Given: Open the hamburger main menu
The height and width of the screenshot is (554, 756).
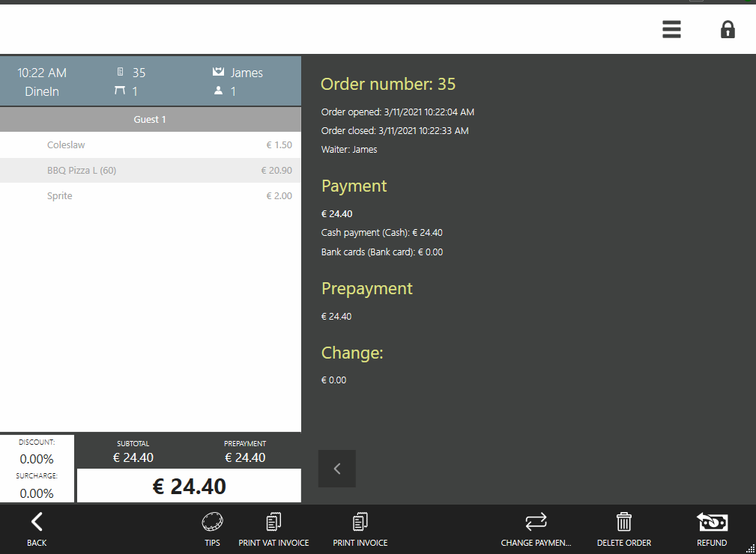Looking at the screenshot, I should coord(671,29).
